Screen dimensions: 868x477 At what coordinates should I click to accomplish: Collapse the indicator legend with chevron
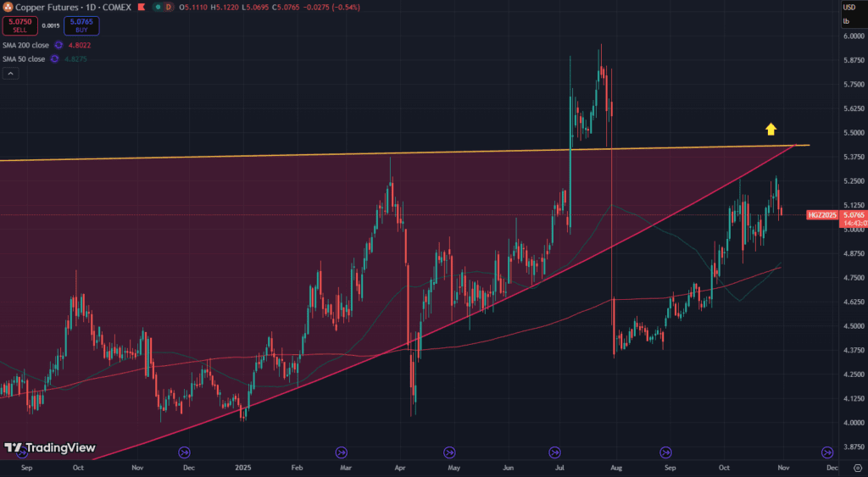pos(10,74)
